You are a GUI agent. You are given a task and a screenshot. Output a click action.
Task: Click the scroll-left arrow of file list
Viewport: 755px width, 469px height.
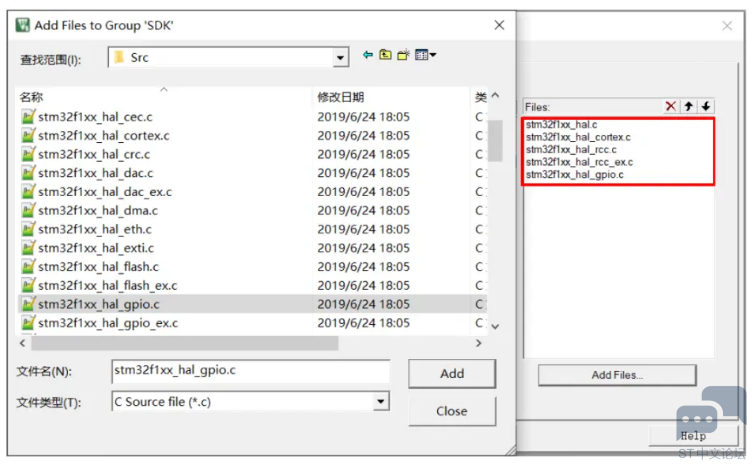click(x=23, y=343)
